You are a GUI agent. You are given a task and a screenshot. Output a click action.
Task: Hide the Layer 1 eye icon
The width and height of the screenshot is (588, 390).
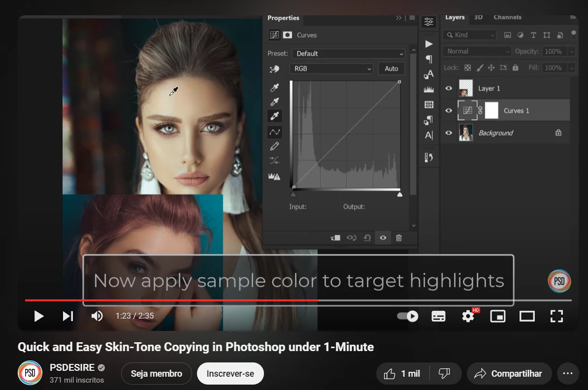[449, 88]
